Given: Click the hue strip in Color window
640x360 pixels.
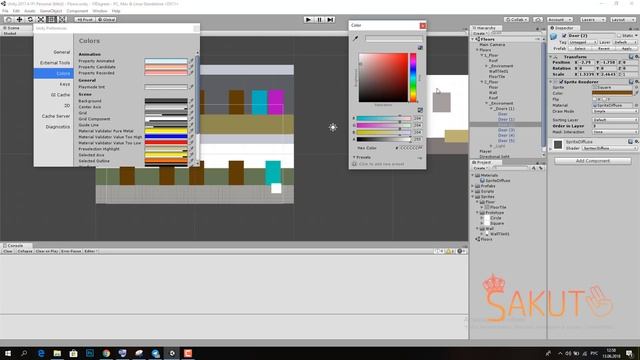Looking at the screenshot, I should (x=413, y=78).
